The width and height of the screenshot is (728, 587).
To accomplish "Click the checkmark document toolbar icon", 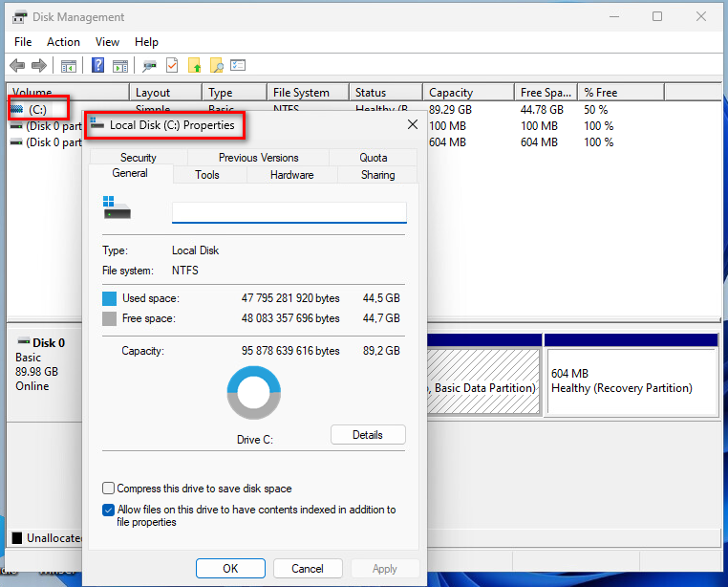I will [x=172, y=66].
